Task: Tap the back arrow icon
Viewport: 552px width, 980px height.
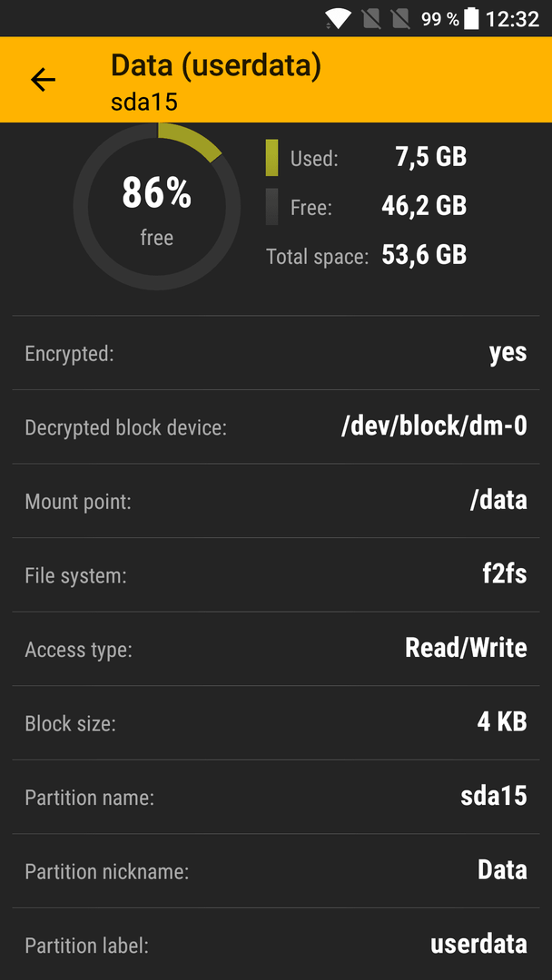Action: click(44, 80)
